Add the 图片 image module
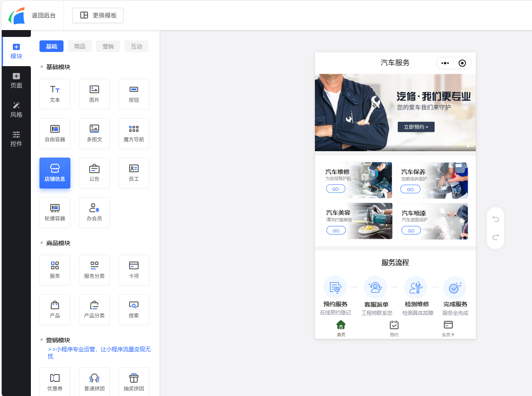 (x=94, y=94)
